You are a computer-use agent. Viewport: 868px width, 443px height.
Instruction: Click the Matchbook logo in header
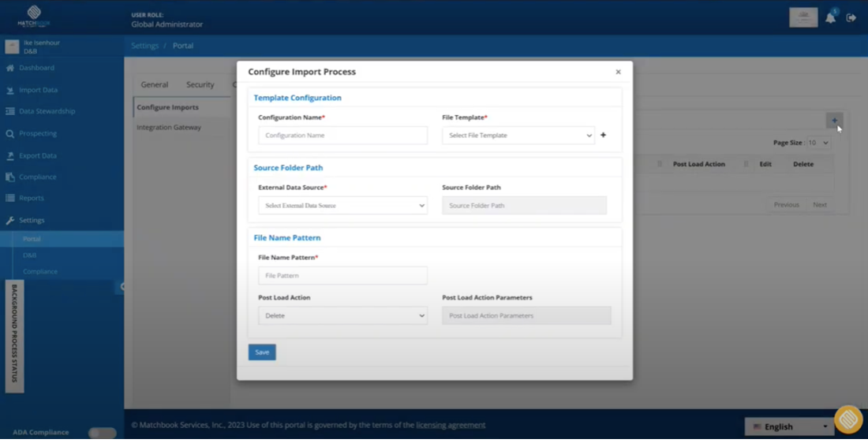pos(34,17)
